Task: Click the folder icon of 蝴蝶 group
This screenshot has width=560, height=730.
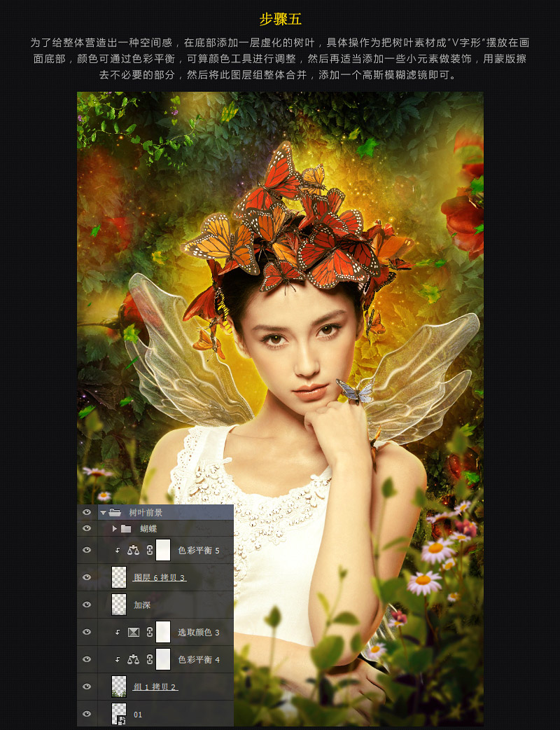Action: [x=126, y=528]
